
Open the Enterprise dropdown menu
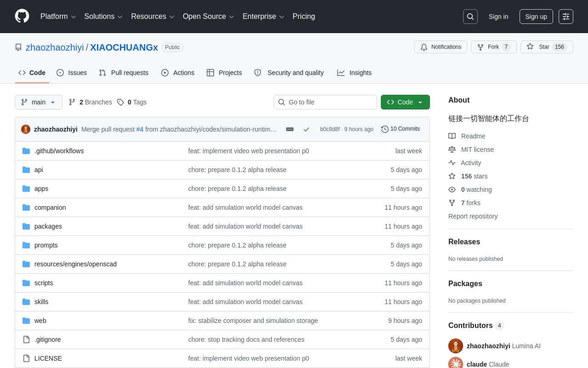tap(263, 17)
